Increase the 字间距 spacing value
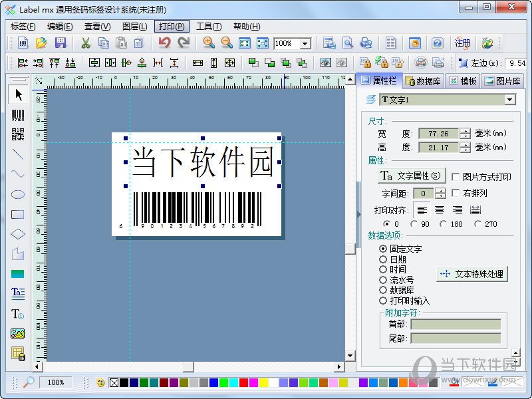Screen dimensions: 532x399 440,190
